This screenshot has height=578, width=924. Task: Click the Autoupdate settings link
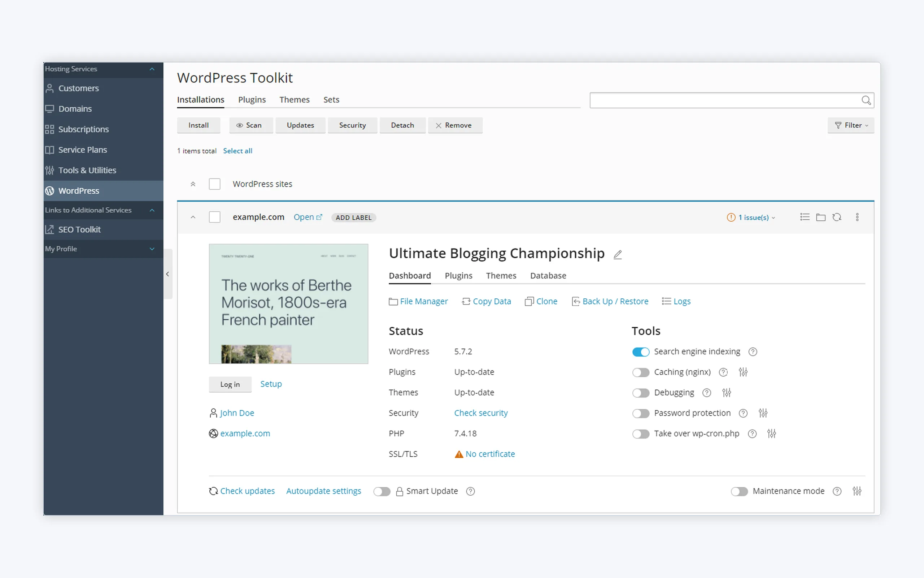coord(323,491)
